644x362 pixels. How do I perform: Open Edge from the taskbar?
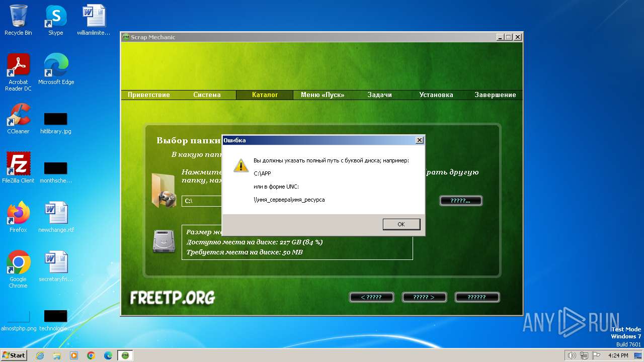pyautogui.click(x=108, y=355)
